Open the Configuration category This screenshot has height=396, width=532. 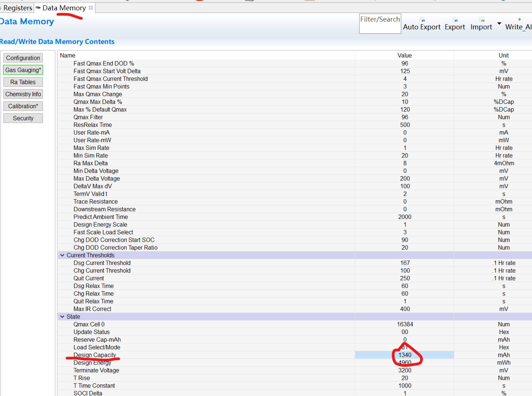(23, 58)
